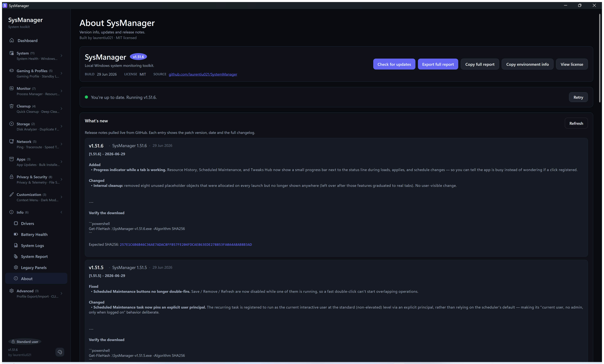The width and height of the screenshot is (604, 364).
Task: Click the '[1.51.6] - 2026-06-29' line
Action: tap(107, 154)
